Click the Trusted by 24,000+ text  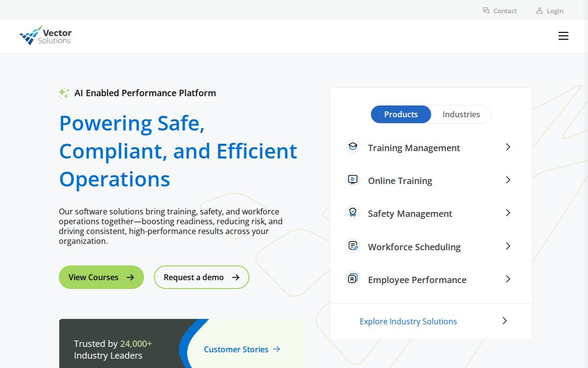coord(113,349)
